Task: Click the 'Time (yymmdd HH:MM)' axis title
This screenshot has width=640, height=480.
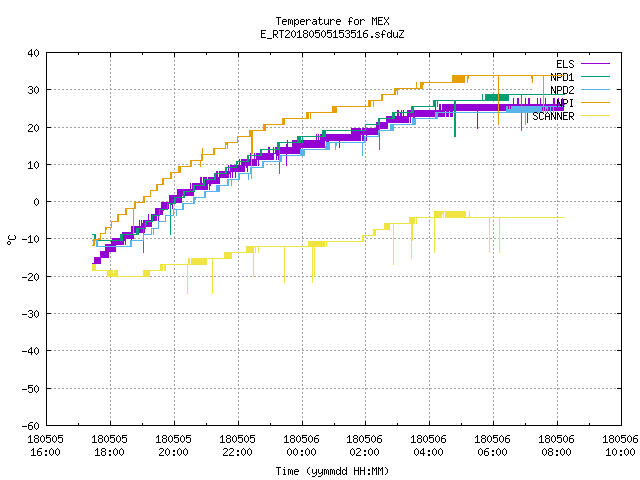Action: pyautogui.click(x=332, y=471)
